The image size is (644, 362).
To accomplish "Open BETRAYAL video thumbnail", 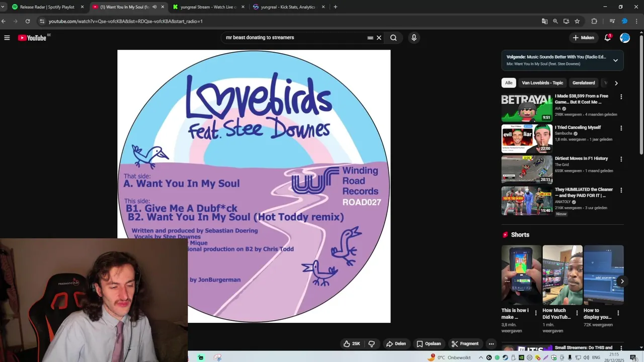I will coord(527,108).
